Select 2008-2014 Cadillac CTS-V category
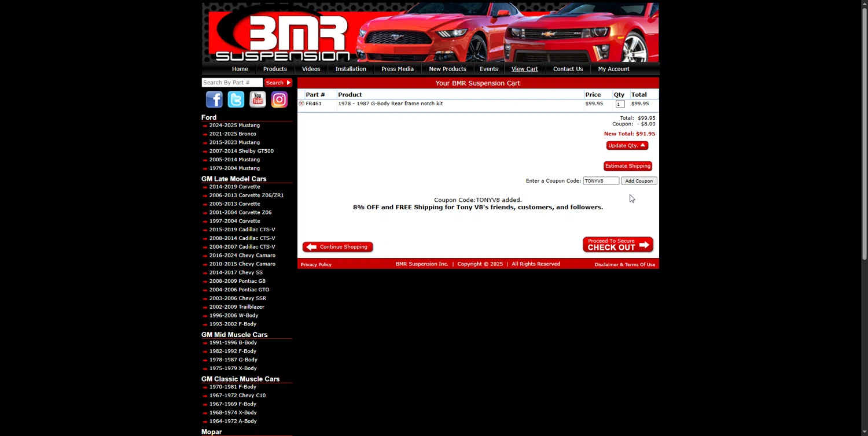Image resolution: width=868 pixels, height=436 pixels. click(x=242, y=238)
